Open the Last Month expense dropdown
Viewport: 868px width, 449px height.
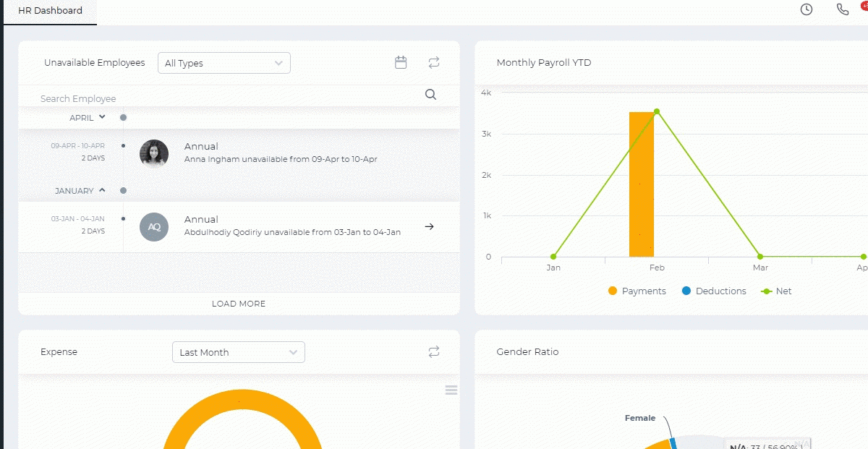pyautogui.click(x=239, y=352)
